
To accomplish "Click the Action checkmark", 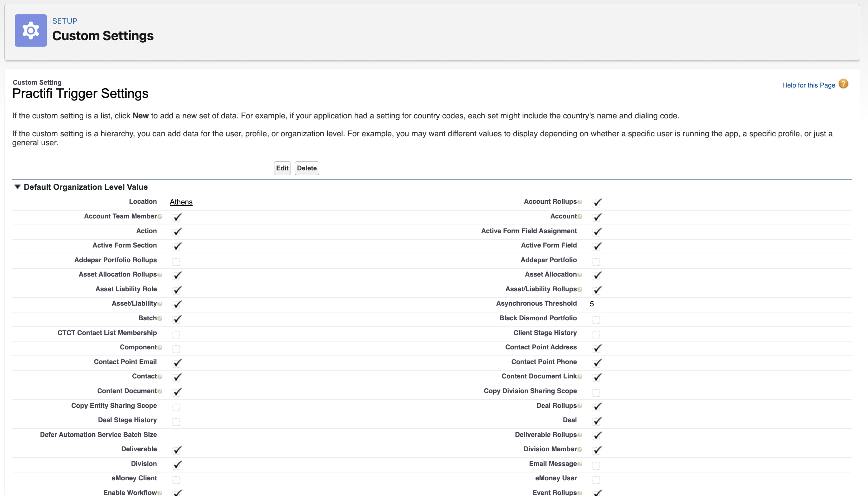I will tap(177, 232).
